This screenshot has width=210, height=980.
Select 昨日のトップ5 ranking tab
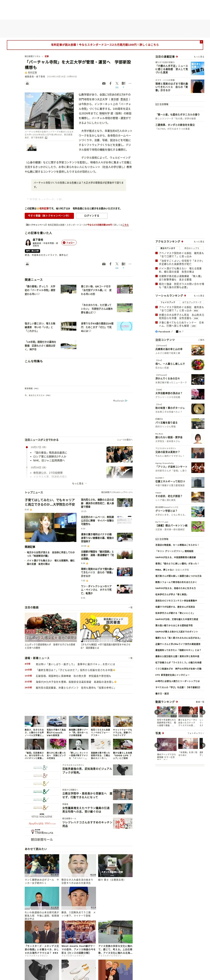tap(191, 248)
